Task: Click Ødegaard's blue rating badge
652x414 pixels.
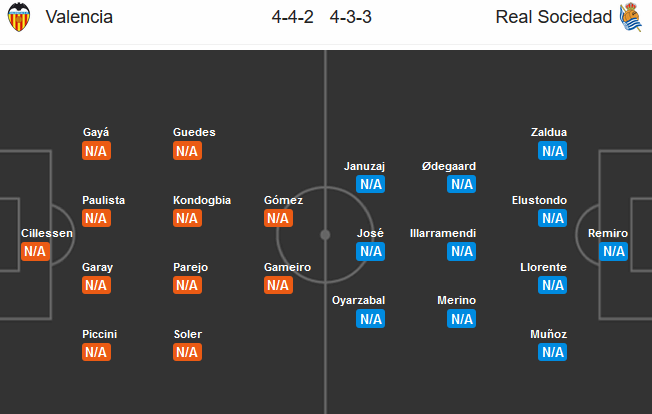Action: (x=462, y=184)
